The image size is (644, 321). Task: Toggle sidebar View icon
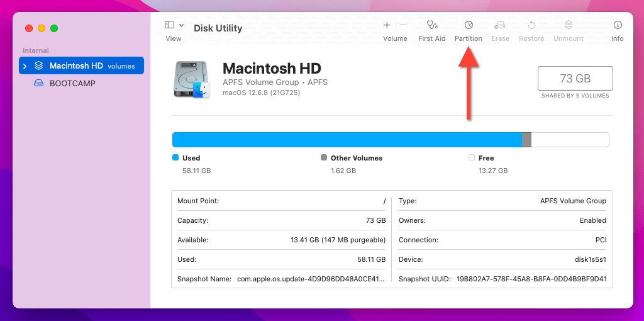click(169, 25)
